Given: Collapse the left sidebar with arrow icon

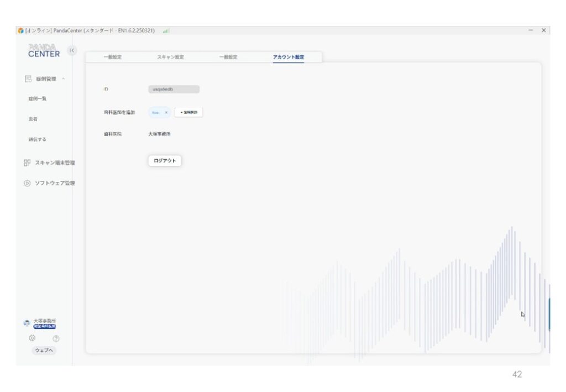Looking at the screenshot, I should click(x=72, y=50).
